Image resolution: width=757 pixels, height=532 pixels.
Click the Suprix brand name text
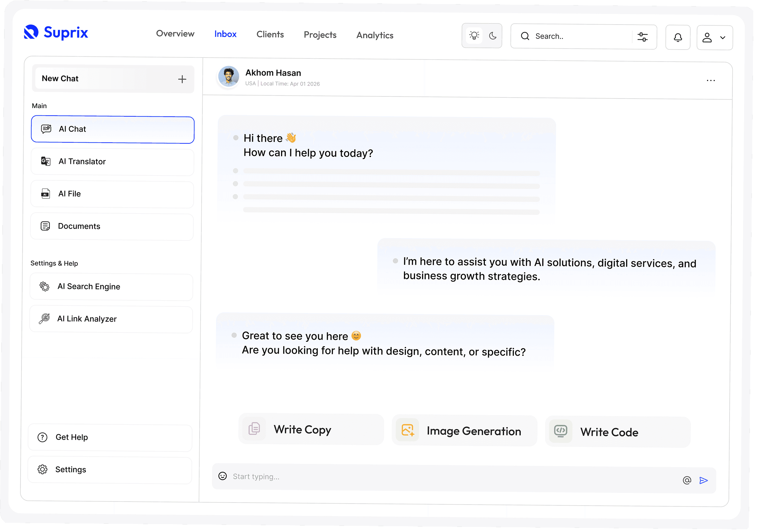tap(66, 33)
